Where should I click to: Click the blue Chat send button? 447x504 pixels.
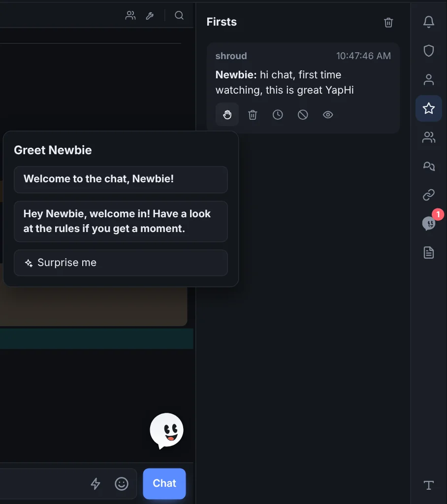(164, 483)
